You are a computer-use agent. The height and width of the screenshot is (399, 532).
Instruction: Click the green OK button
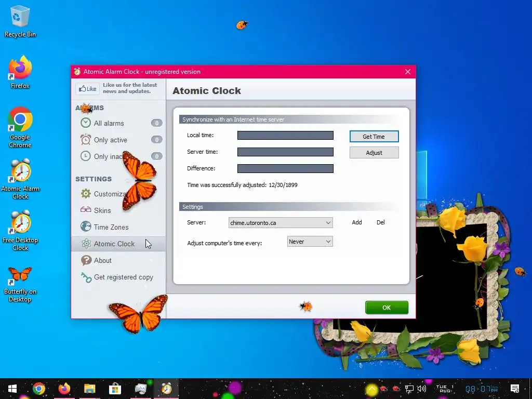(x=387, y=308)
